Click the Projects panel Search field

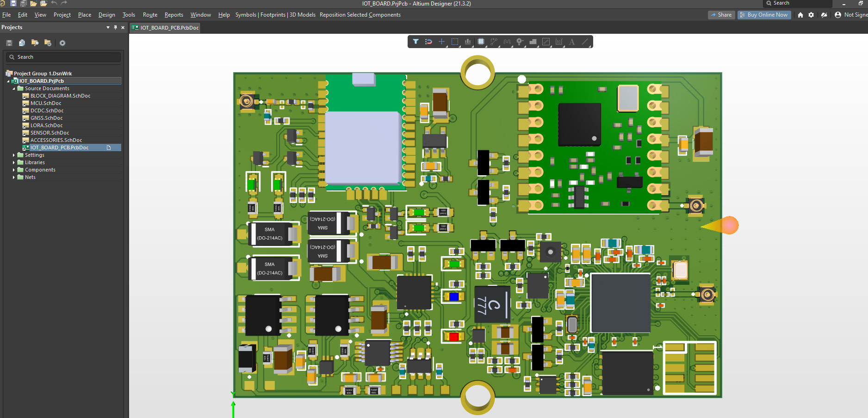tap(65, 57)
